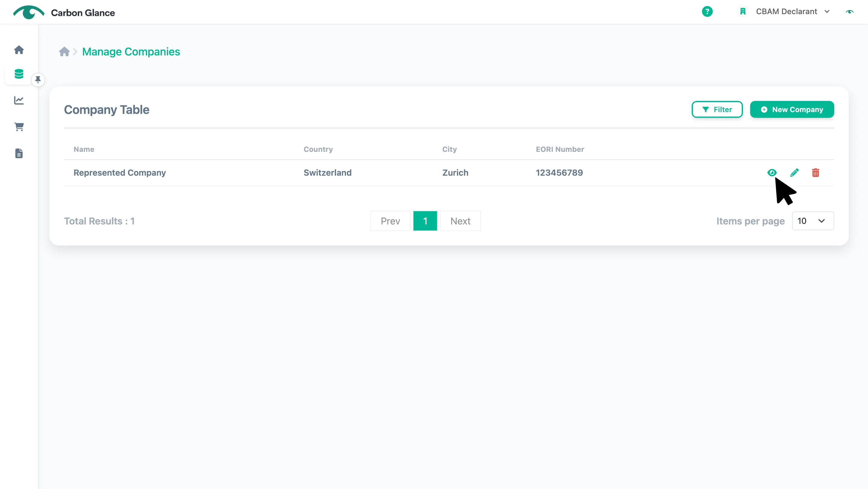Open the analytics chart sidebar icon
This screenshot has width=868, height=489.
[x=19, y=100]
